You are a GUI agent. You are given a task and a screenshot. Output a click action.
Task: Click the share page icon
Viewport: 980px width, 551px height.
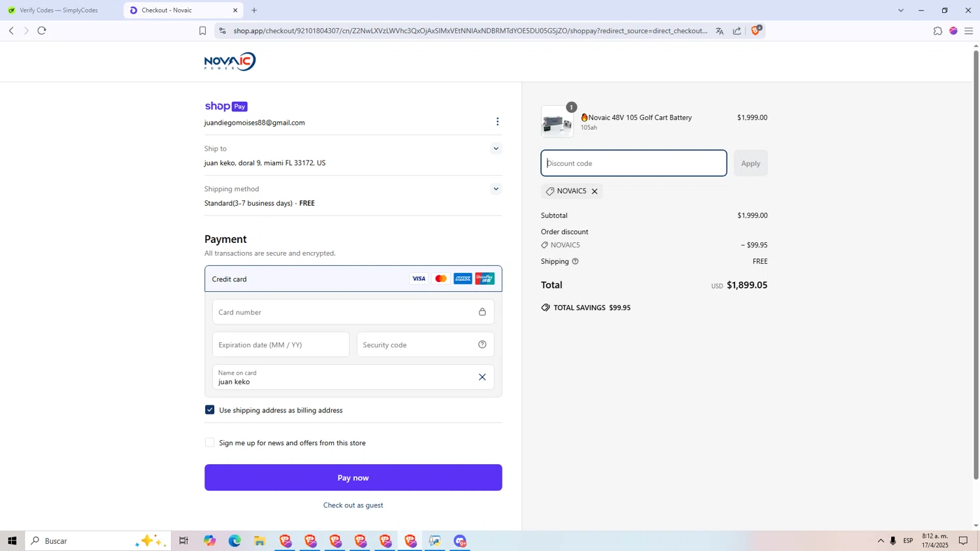pos(737,31)
